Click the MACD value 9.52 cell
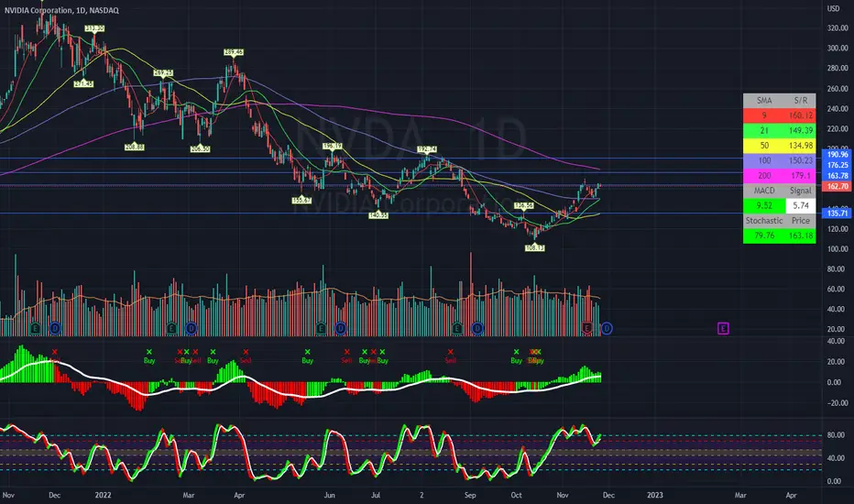This screenshot has width=854, height=504. [x=764, y=205]
